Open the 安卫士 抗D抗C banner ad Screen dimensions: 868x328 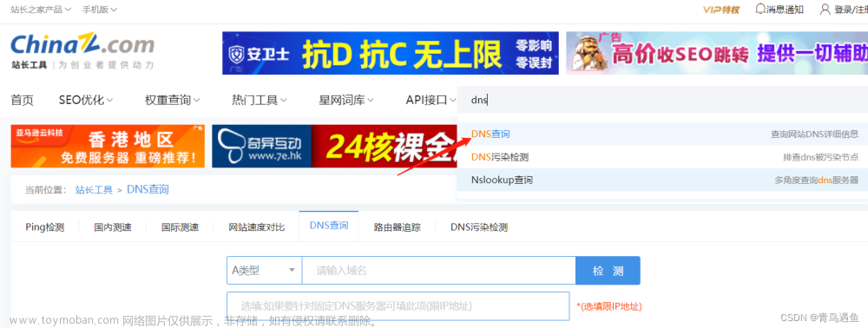click(x=391, y=53)
